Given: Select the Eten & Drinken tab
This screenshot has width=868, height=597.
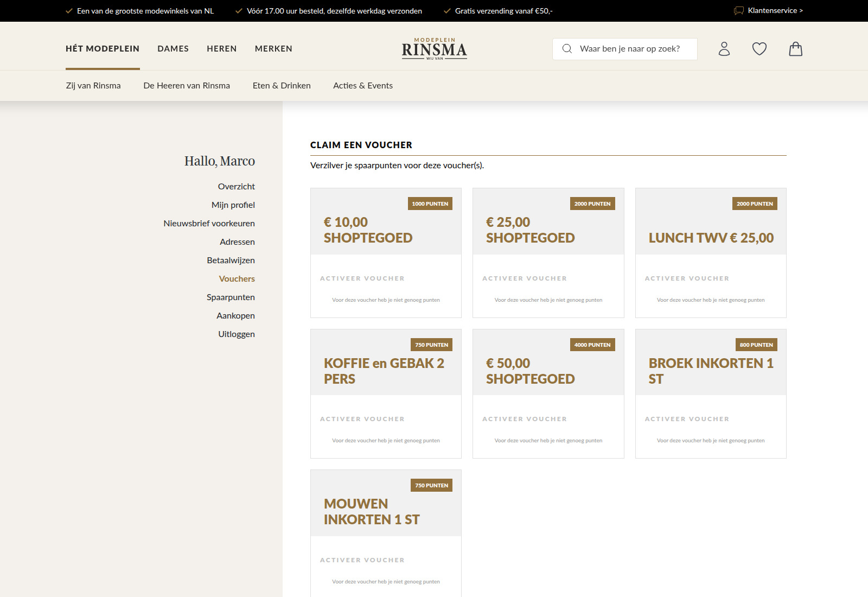Looking at the screenshot, I should [282, 86].
